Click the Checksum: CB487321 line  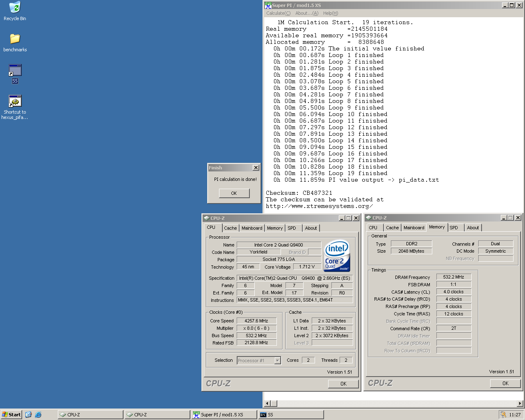pos(299,193)
